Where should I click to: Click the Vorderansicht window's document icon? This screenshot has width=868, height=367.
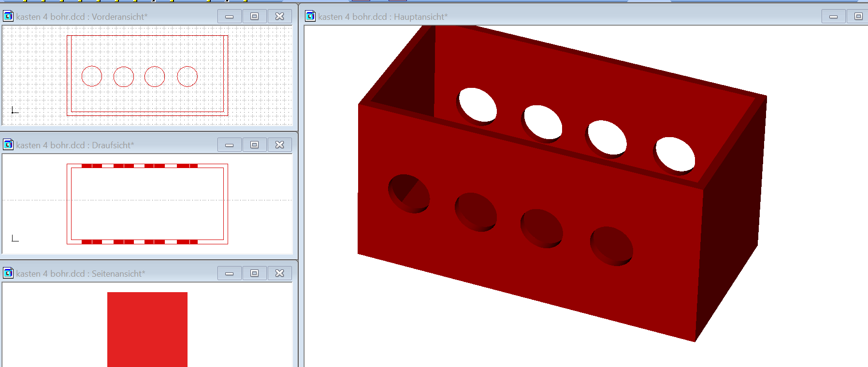click(8, 16)
